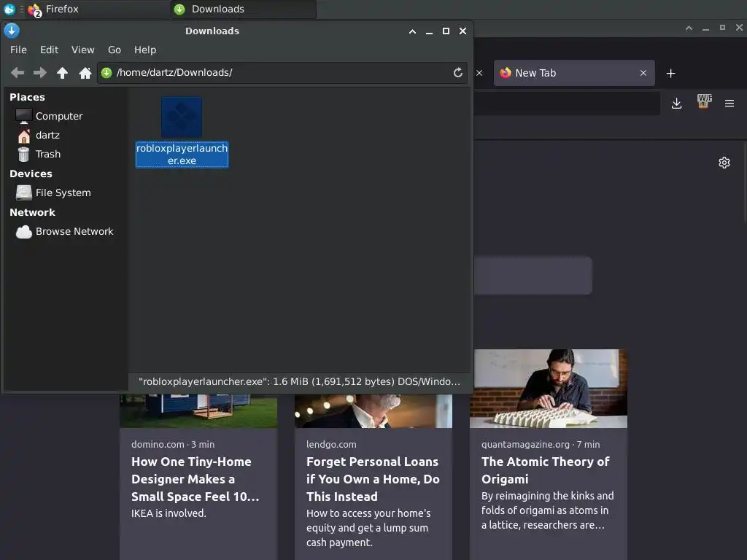The image size is (747, 560).
Task: Click the location bar folder icon
Action: pyautogui.click(x=107, y=72)
